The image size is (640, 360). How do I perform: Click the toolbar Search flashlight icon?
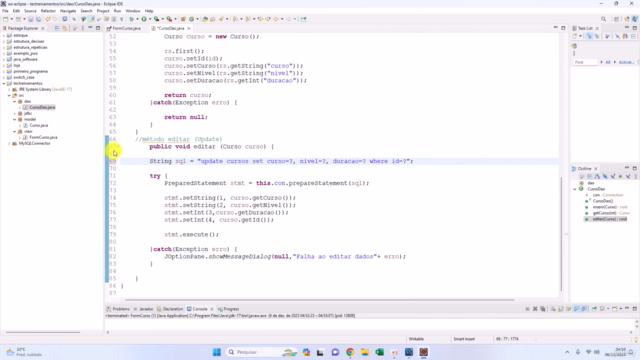tap(221, 19)
